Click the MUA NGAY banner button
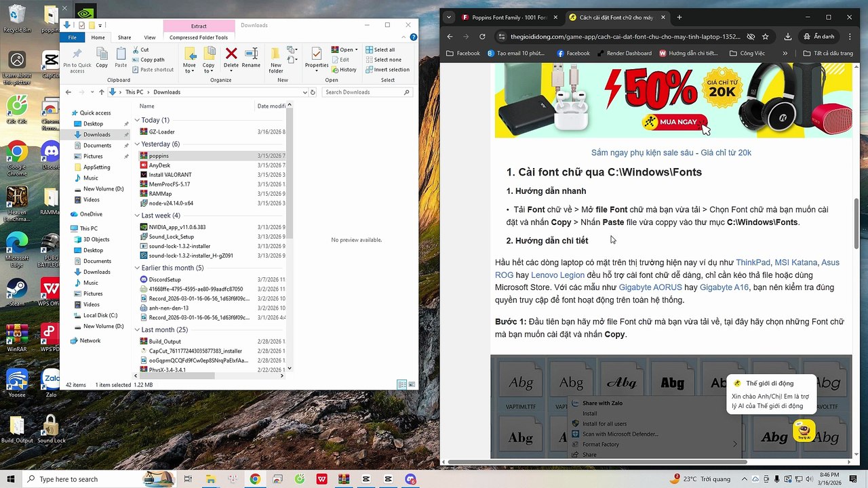868x488 pixels. point(675,122)
